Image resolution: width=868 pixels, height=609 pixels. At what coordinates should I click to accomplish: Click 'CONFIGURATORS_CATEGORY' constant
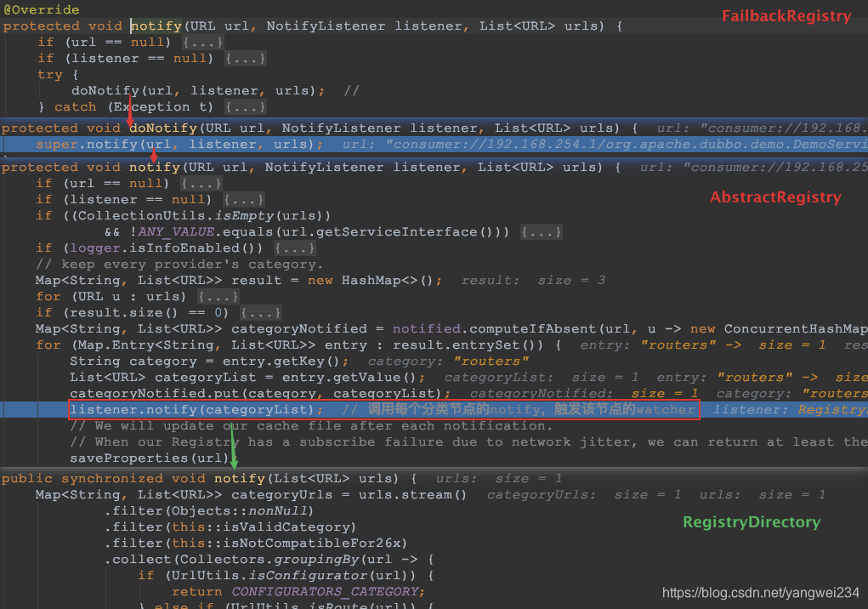(325, 591)
